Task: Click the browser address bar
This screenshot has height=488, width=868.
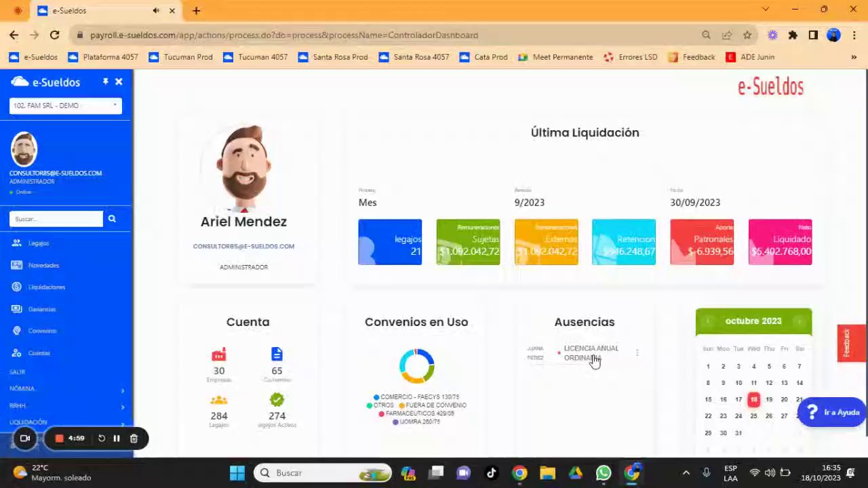Action: (387, 35)
